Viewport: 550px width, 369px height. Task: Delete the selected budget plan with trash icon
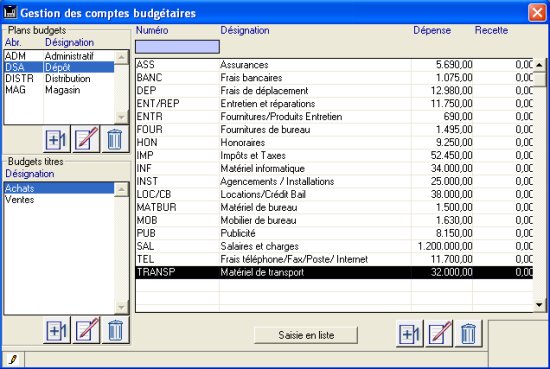[x=115, y=139]
